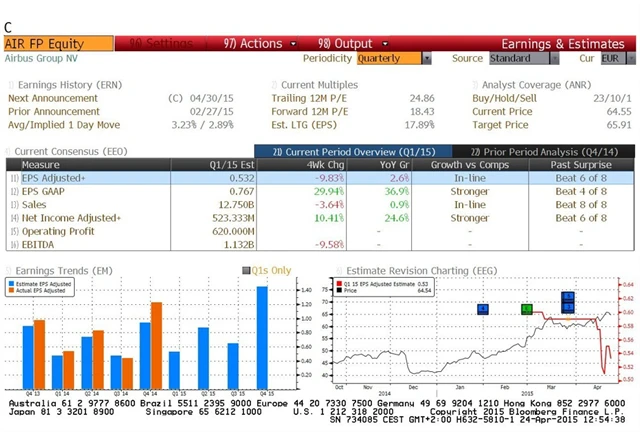640x432 pixels.
Task: Click the orange Actual EPS Adjusted legend swatch
Action: tap(14, 290)
